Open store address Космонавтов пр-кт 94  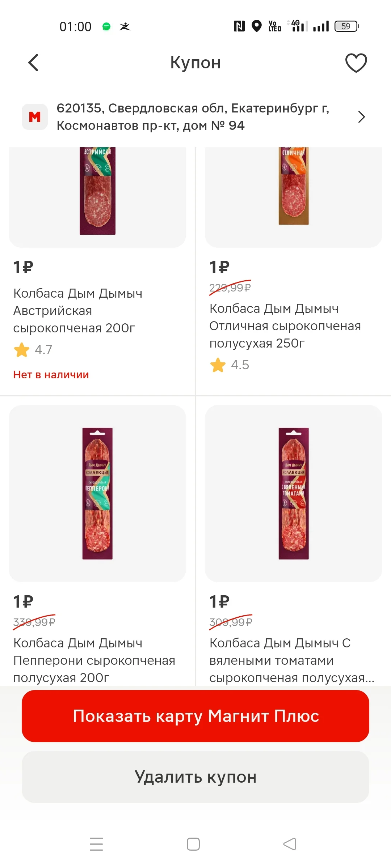pyautogui.click(x=193, y=117)
